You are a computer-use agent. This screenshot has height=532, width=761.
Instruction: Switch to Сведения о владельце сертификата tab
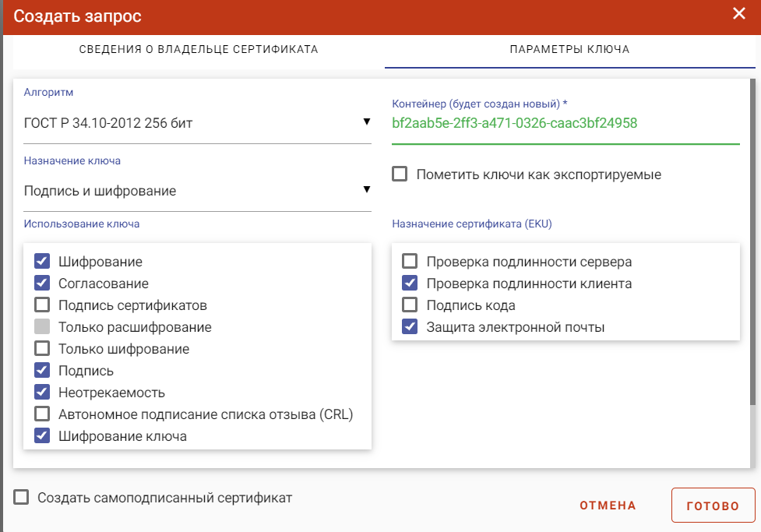click(199, 50)
